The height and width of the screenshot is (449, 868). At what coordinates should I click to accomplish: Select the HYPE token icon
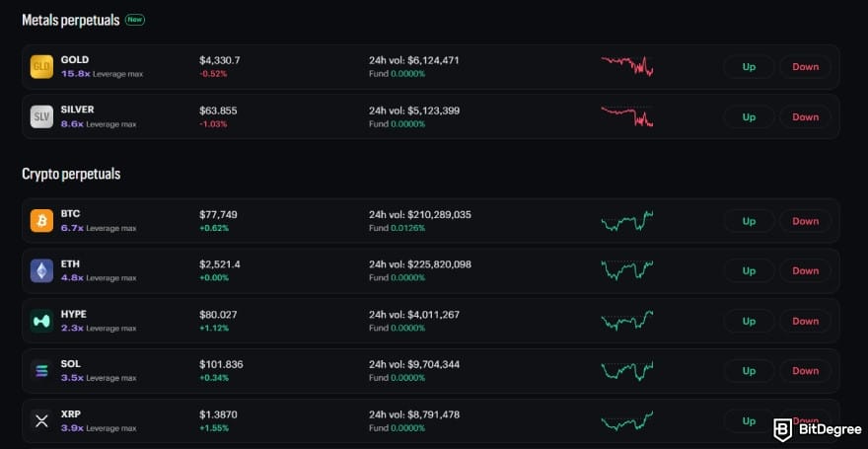coord(41,321)
